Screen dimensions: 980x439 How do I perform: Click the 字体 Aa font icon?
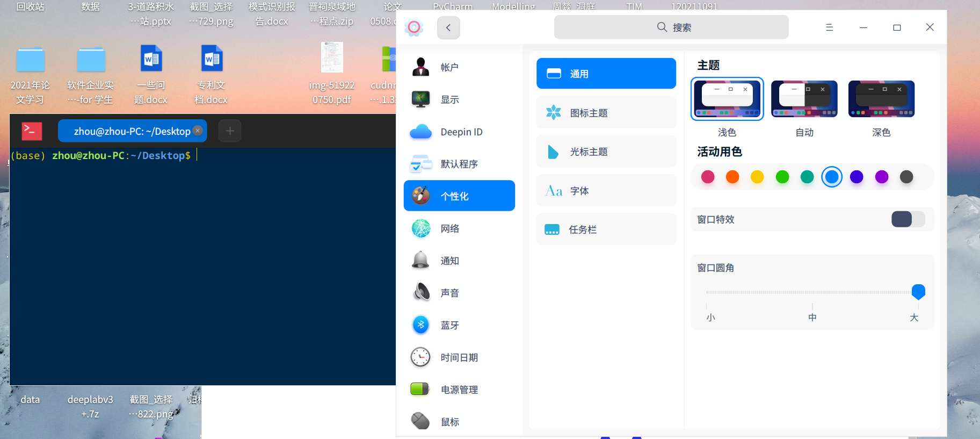click(554, 191)
